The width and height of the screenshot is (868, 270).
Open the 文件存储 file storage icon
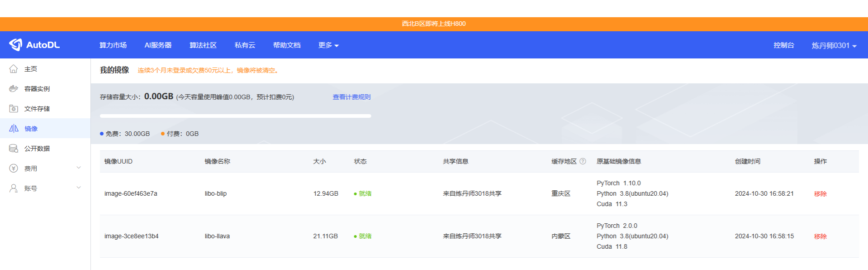pyautogui.click(x=14, y=109)
